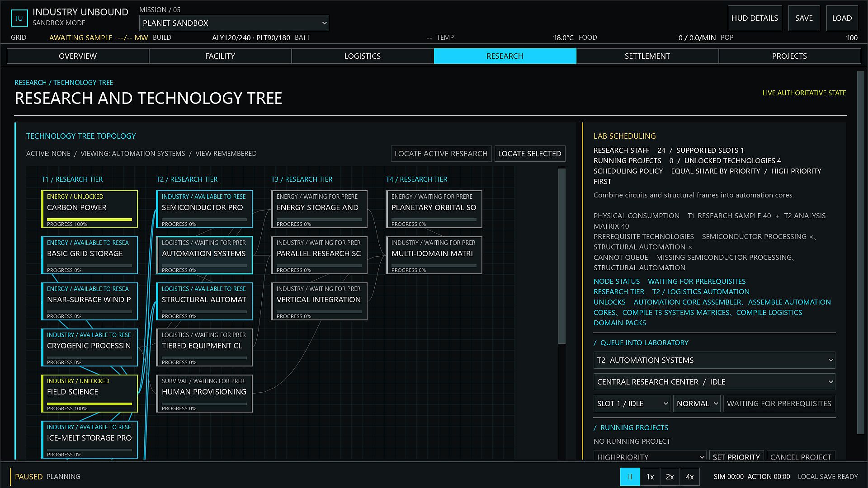Viewport: 868px width, 488px height.
Task: Click the PAUSED status label
Action: [28, 477]
